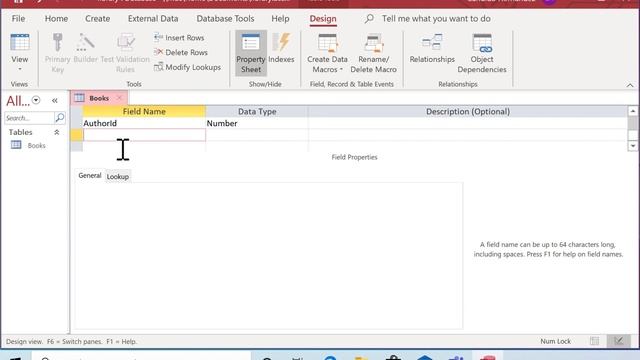Click the field grid scrollbar up arrow
Screen dimensions: 640x360
pyautogui.click(x=632, y=111)
